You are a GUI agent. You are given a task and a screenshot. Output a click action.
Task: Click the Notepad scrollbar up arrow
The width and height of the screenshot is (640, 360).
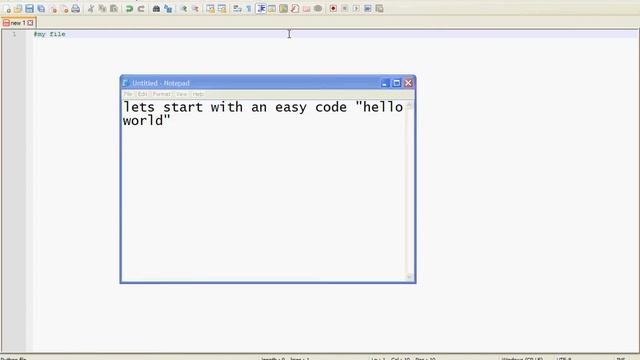409,105
